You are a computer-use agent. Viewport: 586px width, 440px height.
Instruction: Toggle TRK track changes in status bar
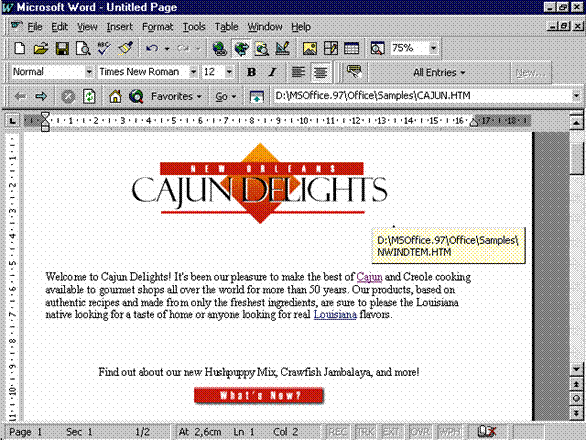click(x=366, y=432)
